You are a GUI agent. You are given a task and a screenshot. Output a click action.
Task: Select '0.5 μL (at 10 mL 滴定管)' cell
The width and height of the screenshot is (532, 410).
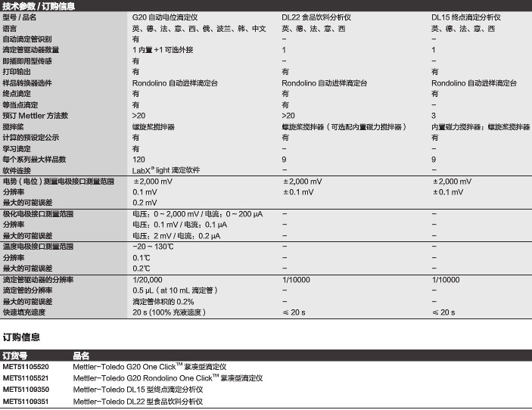(175, 290)
